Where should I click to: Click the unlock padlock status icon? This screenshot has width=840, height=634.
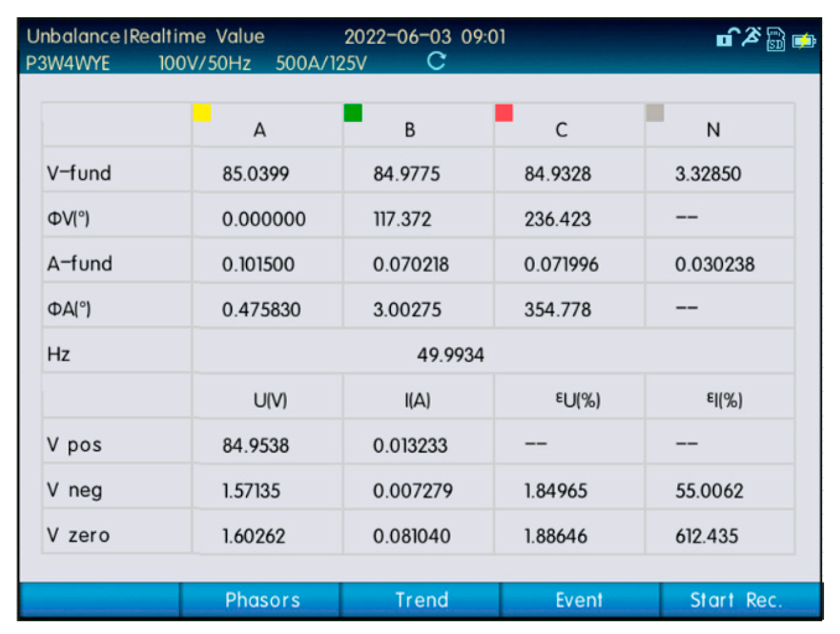727,38
